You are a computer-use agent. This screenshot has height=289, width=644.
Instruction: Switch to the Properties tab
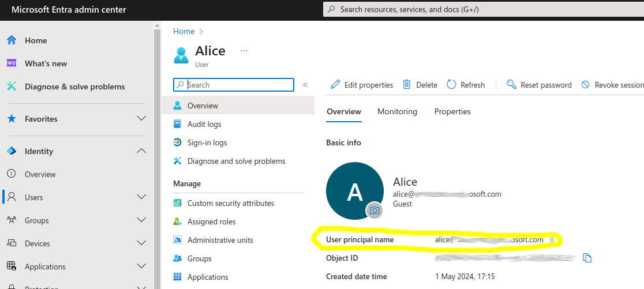coord(452,111)
